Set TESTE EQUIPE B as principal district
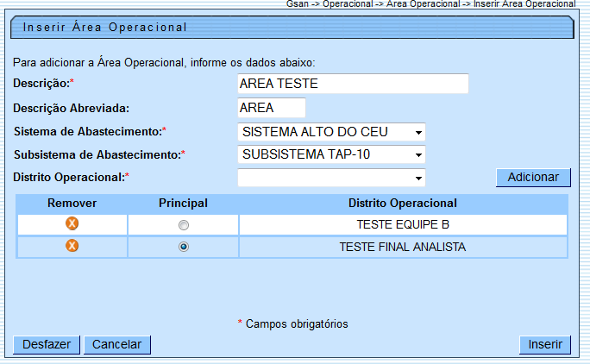This screenshot has height=364, width=590. point(183,225)
